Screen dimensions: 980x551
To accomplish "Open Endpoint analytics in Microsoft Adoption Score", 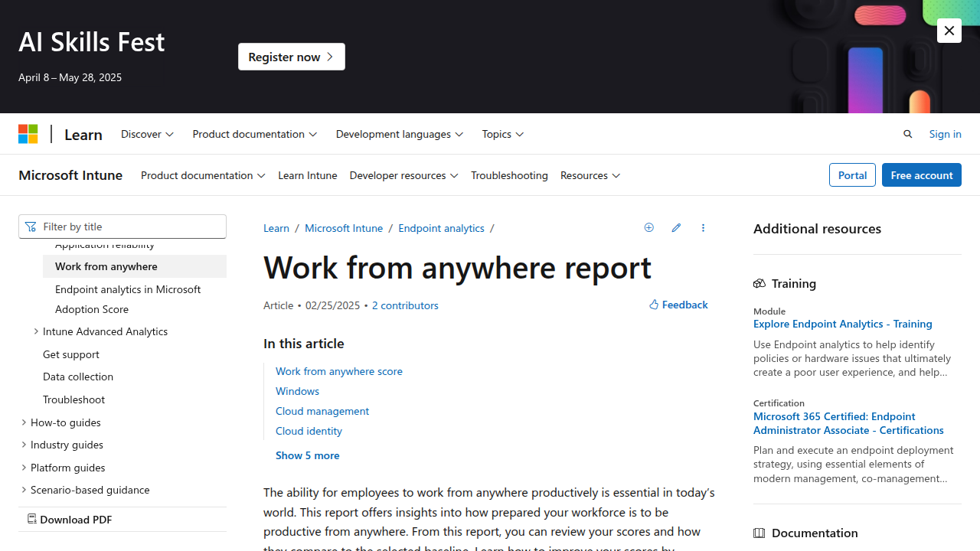I will point(135,299).
